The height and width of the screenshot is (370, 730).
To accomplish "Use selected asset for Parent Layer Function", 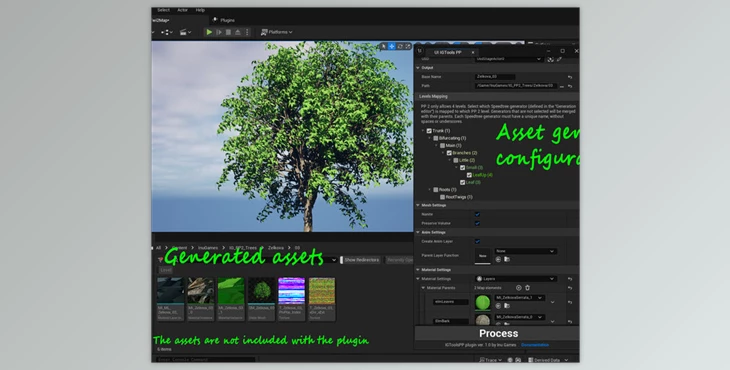I will tap(498, 260).
